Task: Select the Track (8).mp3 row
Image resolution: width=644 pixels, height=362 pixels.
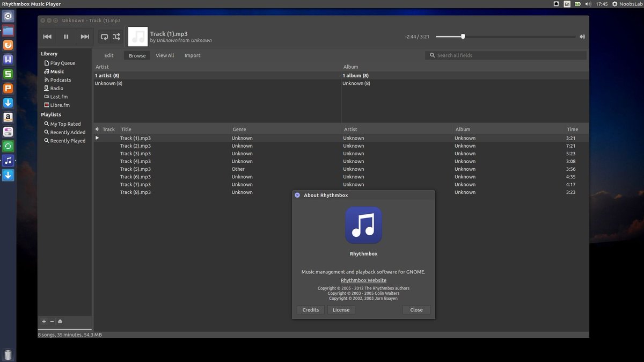Action: click(341, 192)
